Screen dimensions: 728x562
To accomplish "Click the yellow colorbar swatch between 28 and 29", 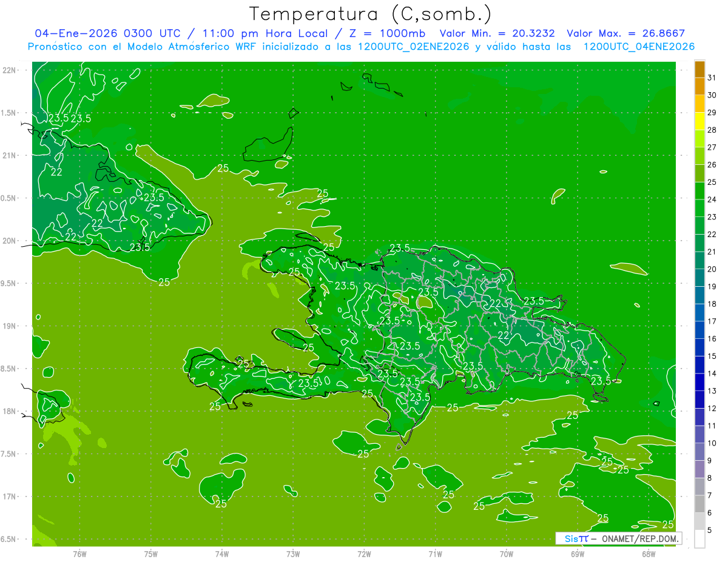I will (x=699, y=121).
